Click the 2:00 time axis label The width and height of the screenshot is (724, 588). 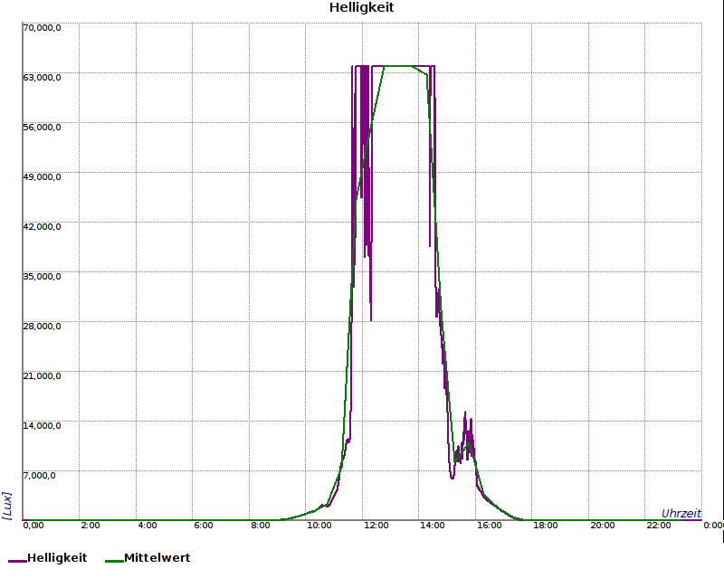(x=90, y=526)
